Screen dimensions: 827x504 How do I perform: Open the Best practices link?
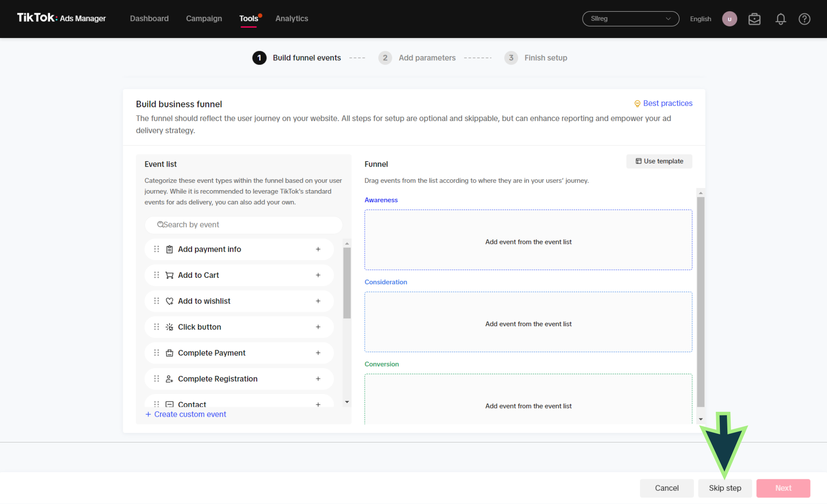[x=667, y=103]
